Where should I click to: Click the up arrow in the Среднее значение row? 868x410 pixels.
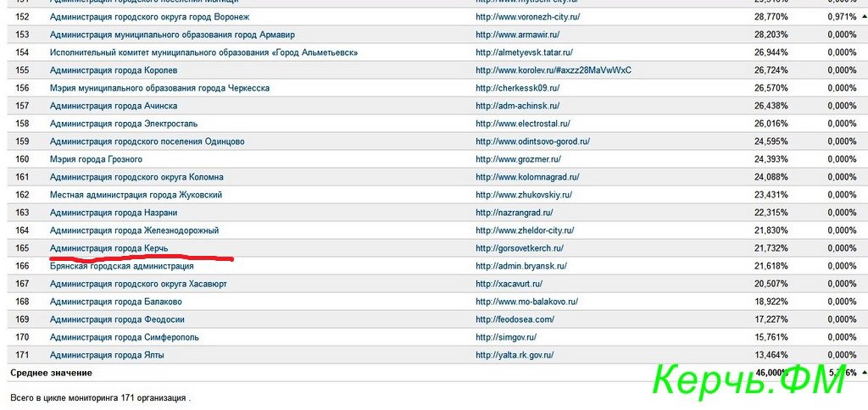pos(863,373)
